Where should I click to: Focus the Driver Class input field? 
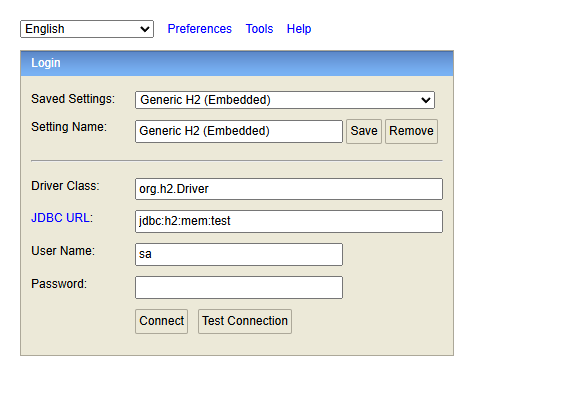tap(289, 189)
